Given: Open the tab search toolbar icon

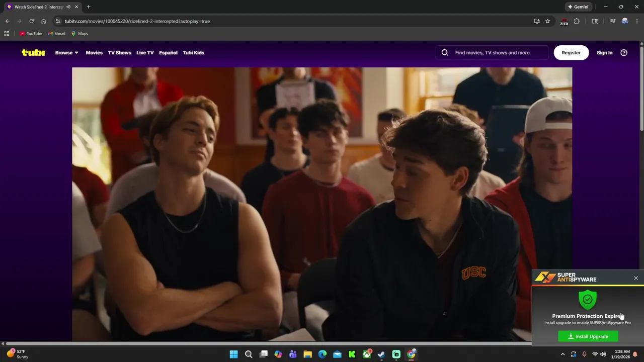Looking at the screenshot, I should tap(595, 21).
